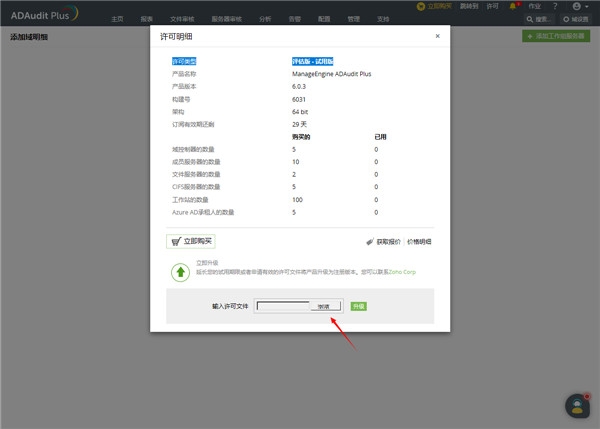The image size is (600, 429).
Task: Open the 获取报价 get-quote link
Action: (388, 242)
